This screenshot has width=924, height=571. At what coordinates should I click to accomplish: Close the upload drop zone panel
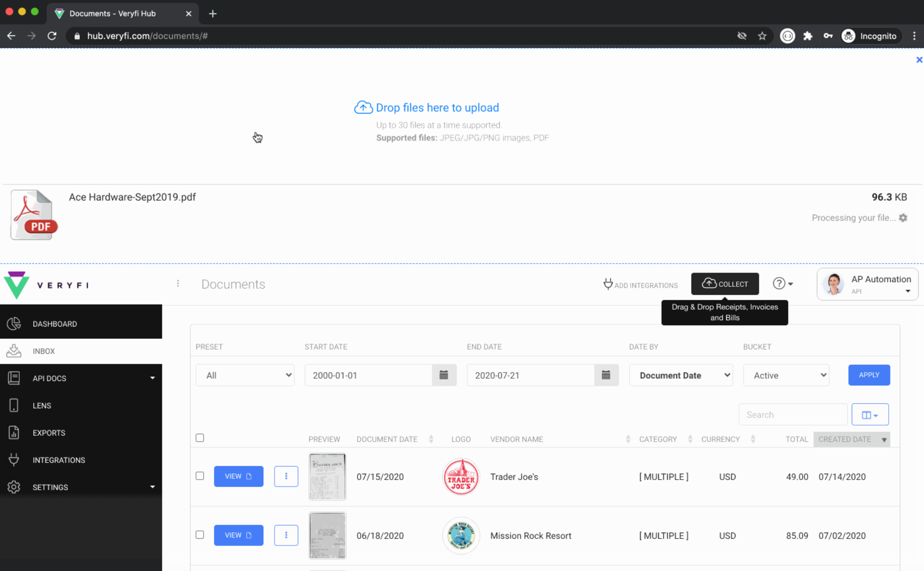coord(919,59)
